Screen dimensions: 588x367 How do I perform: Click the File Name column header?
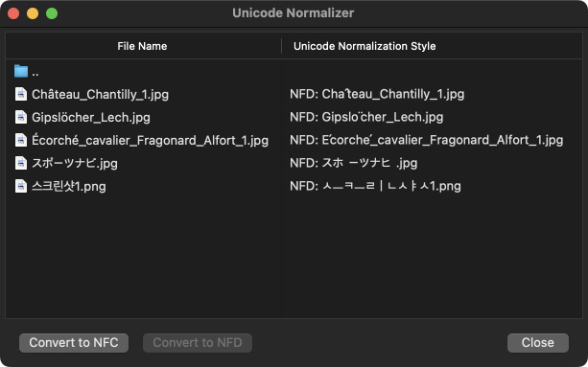tap(142, 46)
